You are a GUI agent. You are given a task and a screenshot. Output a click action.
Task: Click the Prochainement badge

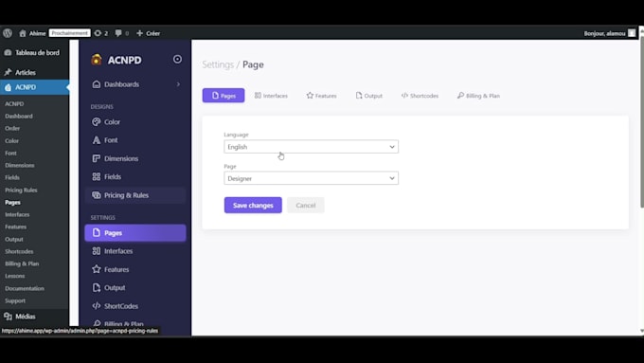point(69,33)
